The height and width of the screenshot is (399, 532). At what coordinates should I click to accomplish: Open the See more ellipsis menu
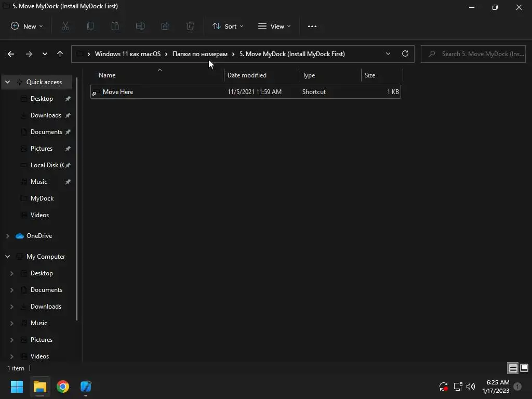tap(312, 26)
